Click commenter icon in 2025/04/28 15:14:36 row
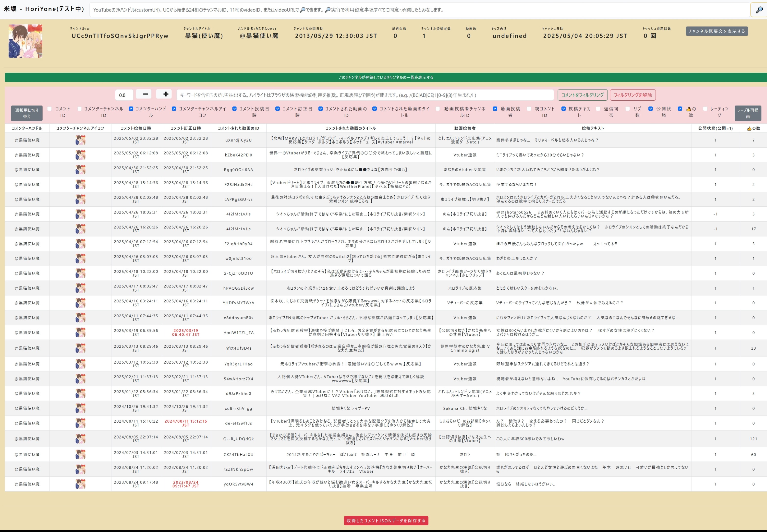The height and width of the screenshot is (532, 767). coord(80,184)
